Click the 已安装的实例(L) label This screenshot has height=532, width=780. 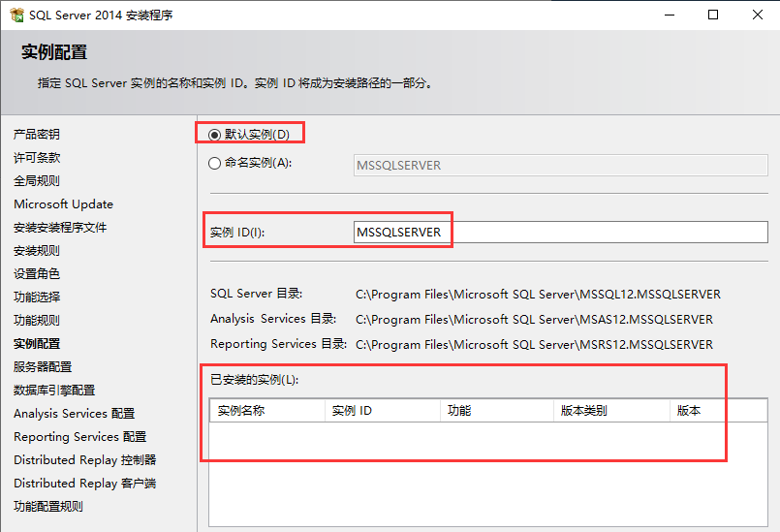click(254, 380)
